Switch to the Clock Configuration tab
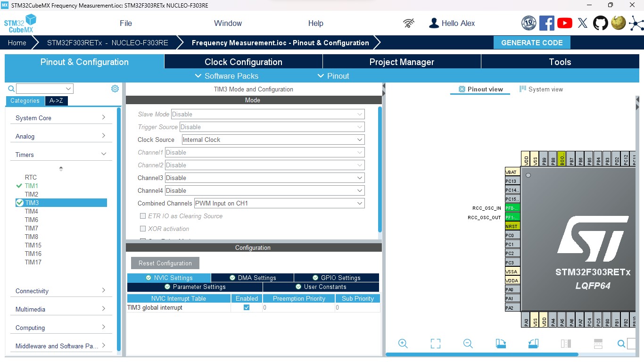Screen dimensions: 644x362 243,62
